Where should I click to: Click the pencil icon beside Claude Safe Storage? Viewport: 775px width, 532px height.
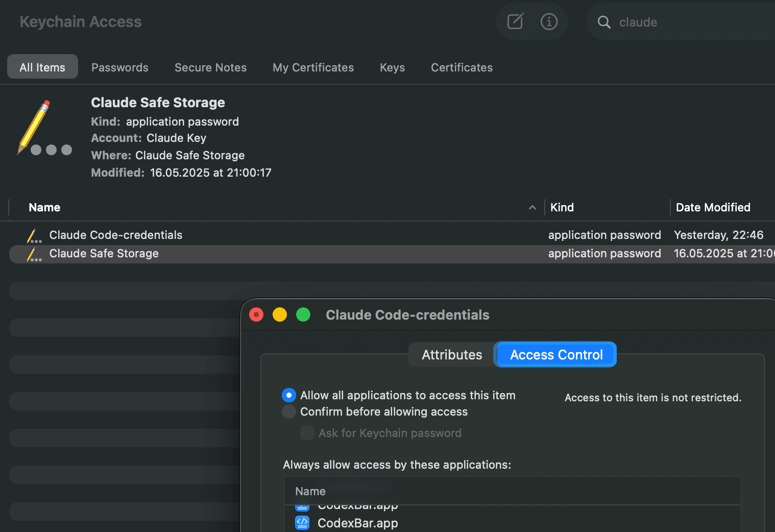pyautogui.click(x=33, y=254)
